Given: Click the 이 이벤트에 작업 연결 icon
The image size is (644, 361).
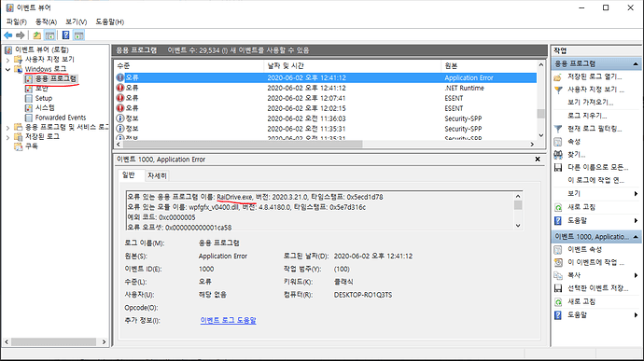Looking at the screenshot, I should point(558,262).
